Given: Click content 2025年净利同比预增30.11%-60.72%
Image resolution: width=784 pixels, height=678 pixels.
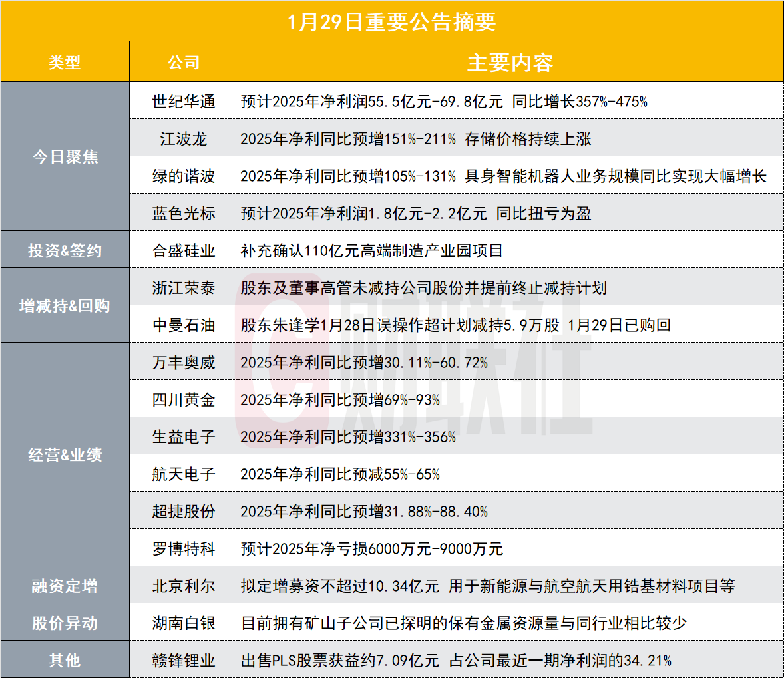Looking at the screenshot, I should pos(364,362).
